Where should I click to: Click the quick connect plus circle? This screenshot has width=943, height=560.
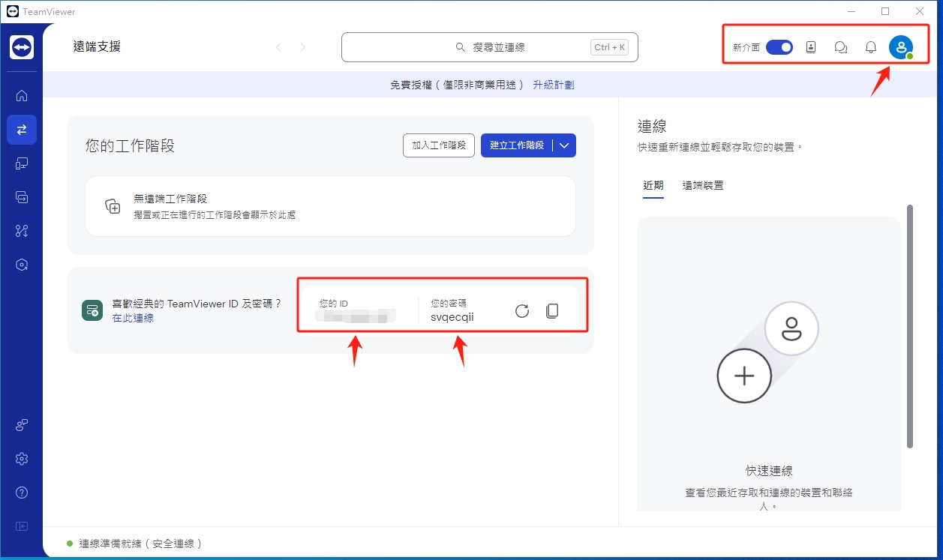[744, 376]
